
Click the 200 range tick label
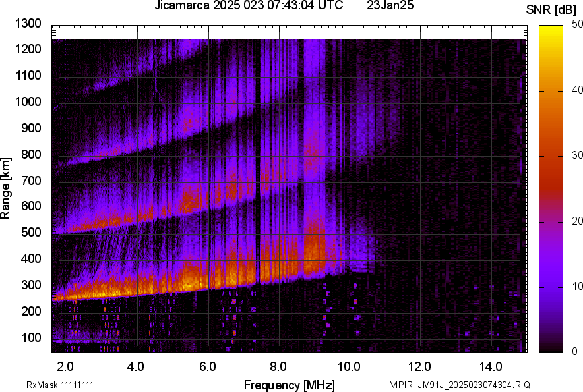point(31,311)
